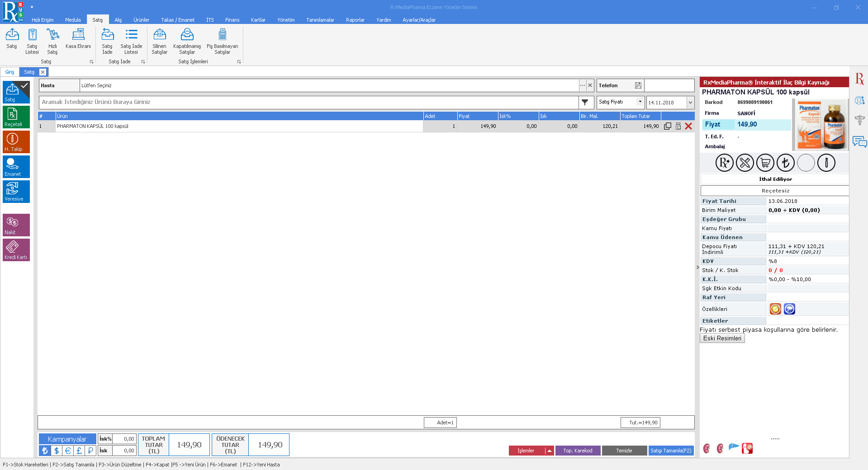This screenshot has height=470, width=868.
Task: Switch to the Giriş document tab
Action: tap(9, 72)
